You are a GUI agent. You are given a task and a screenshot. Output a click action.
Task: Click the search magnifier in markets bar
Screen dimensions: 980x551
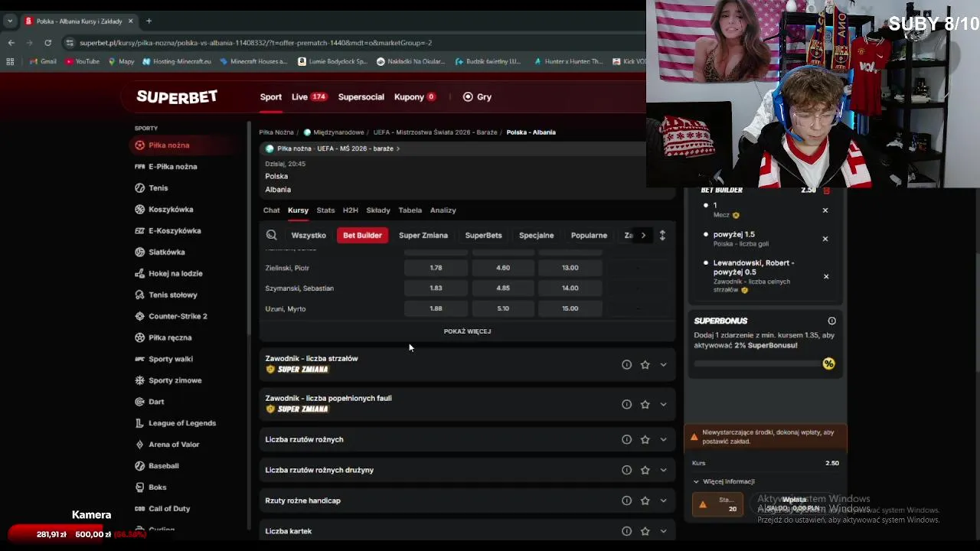[x=271, y=236]
